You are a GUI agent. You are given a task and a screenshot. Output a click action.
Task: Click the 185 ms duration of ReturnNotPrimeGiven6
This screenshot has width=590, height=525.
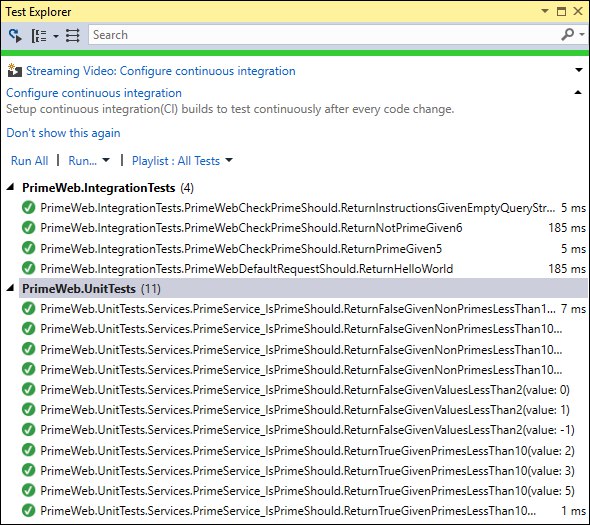567,228
